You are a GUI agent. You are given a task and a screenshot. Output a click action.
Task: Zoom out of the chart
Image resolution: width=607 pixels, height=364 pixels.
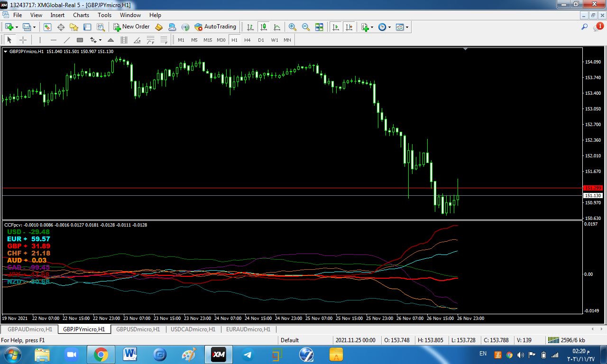[306, 27]
